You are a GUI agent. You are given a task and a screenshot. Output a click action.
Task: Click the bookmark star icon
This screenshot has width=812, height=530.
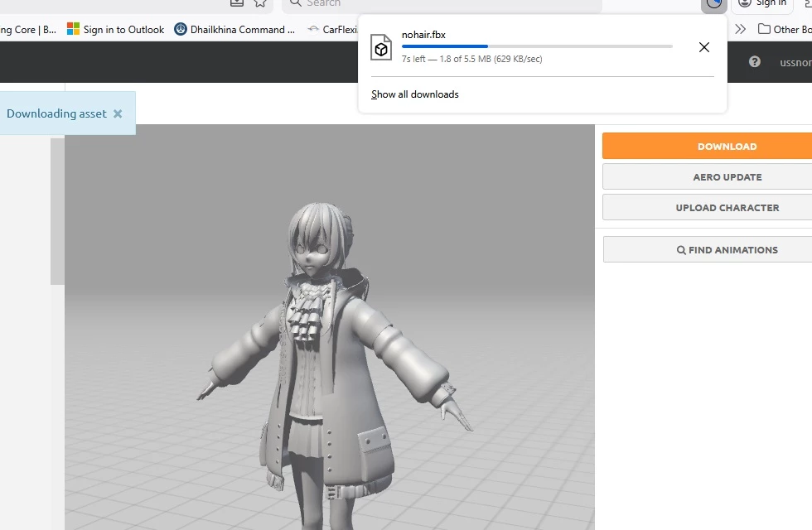[260, 3]
